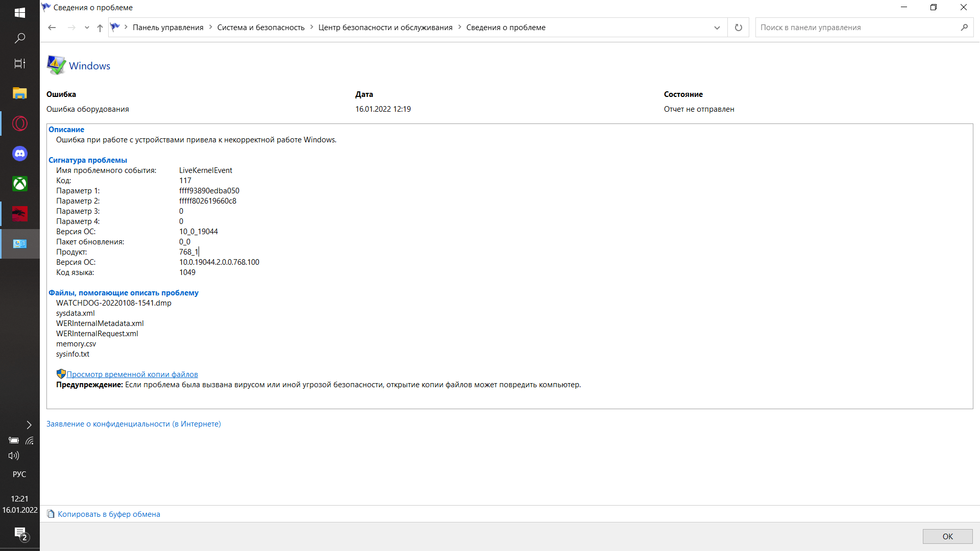
Task: Select WERInternalMetadata.xml file name
Action: (100, 323)
